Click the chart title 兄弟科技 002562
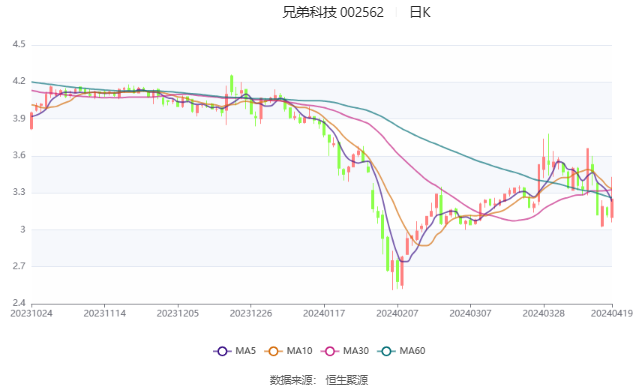 (333, 13)
